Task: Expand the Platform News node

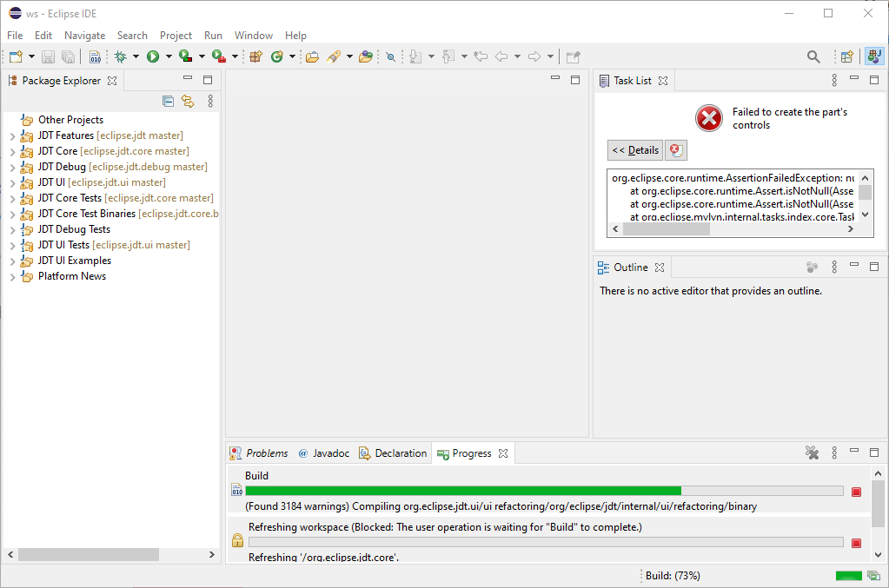Action: coord(12,277)
